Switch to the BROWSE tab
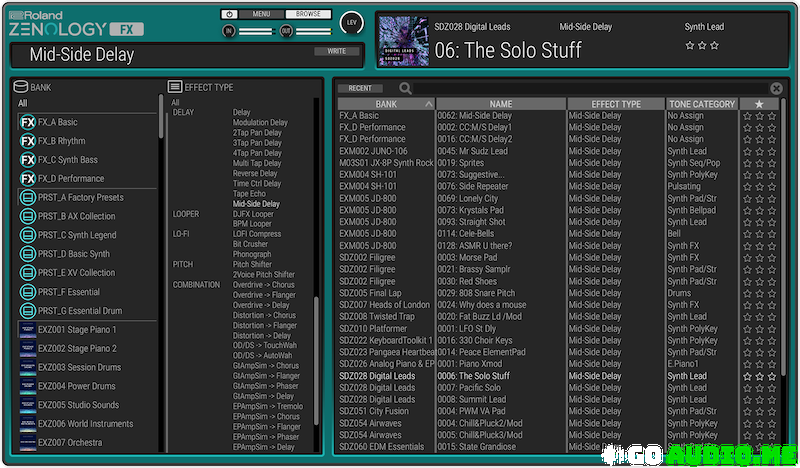 [x=308, y=14]
